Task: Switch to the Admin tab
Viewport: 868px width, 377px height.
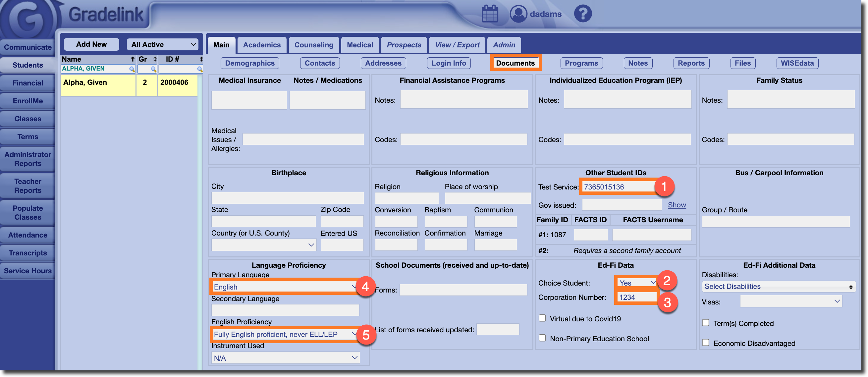Action: coord(504,45)
